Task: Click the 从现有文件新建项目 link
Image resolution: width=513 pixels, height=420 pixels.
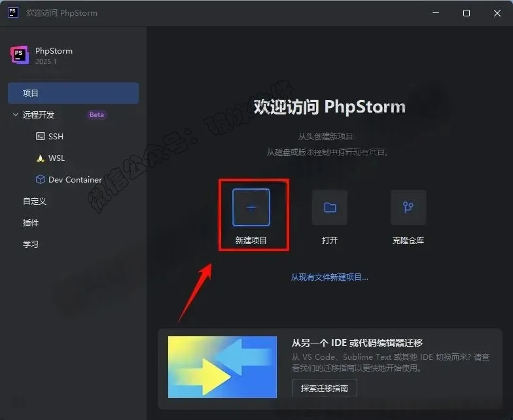Action: pos(330,277)
